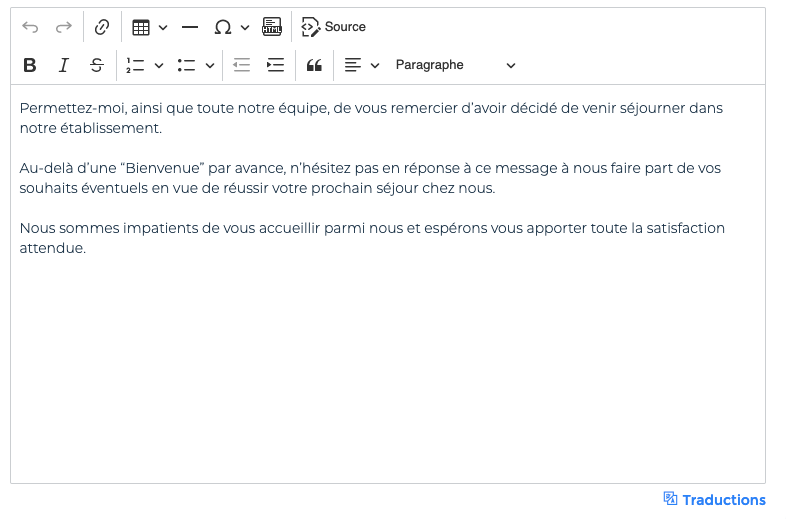Decrease indent of the paragraph
Viewport: 786px width, 519px height.
(x=241, y=65)
